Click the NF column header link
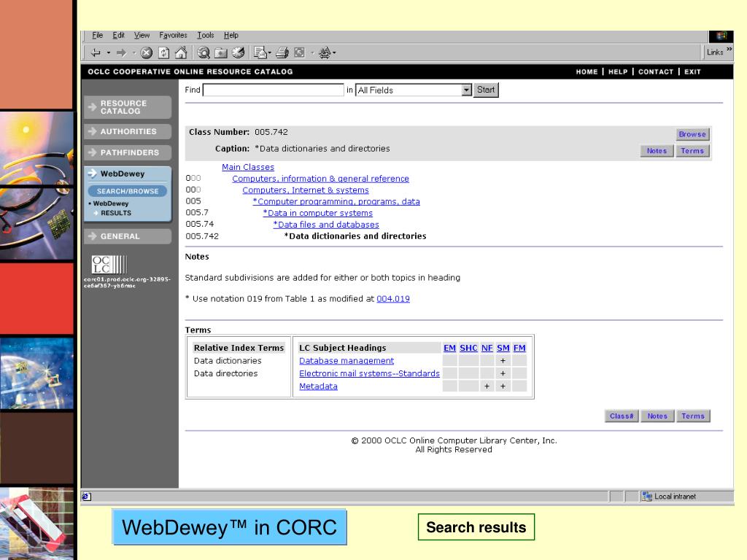Image resolution: width=747 pixels, height=560 pixels. coord(487,348)
